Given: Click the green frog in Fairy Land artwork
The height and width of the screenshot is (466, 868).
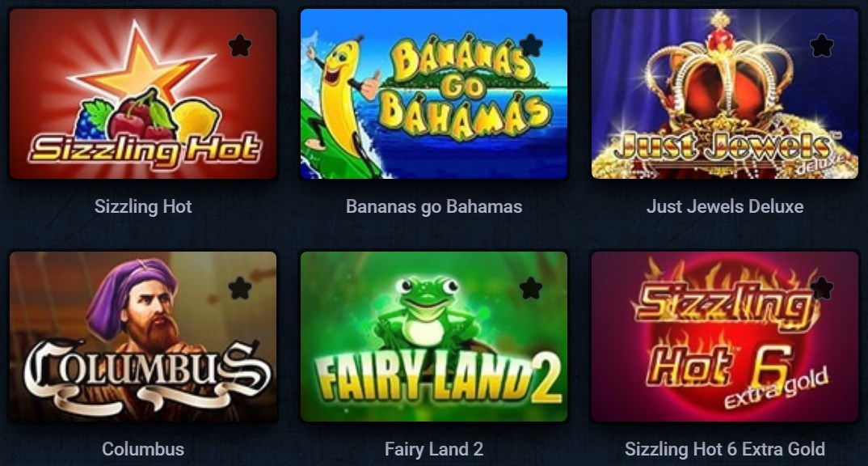Looking at the screenshot, I should (426, 312).
